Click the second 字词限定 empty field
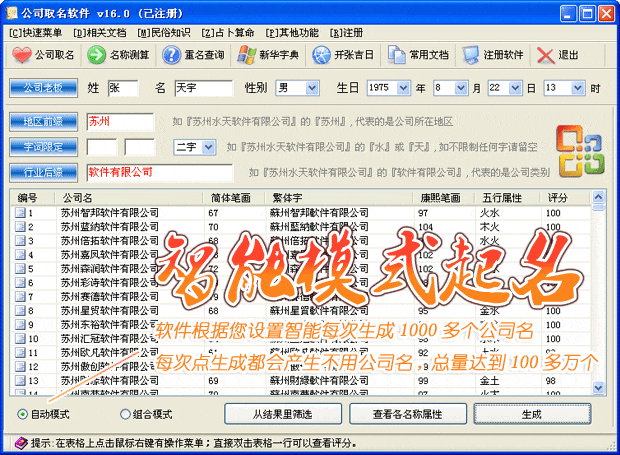 tap(139, 147)
